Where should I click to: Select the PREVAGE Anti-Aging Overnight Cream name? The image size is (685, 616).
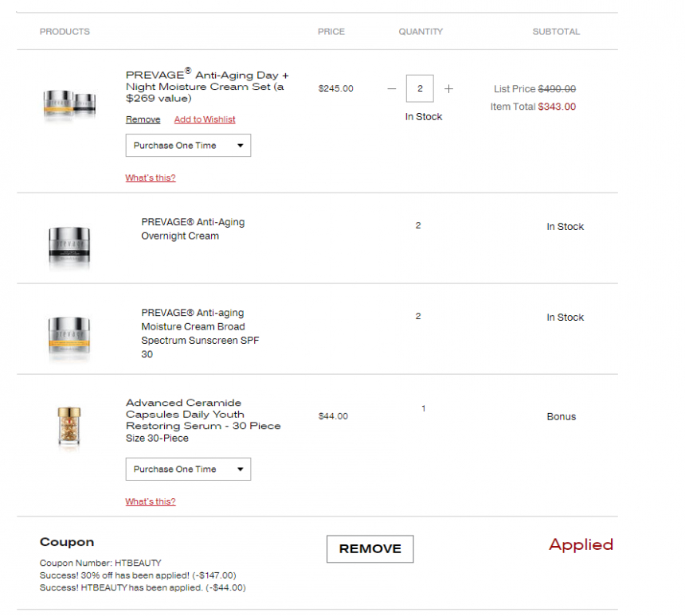(x=193, y=228)
